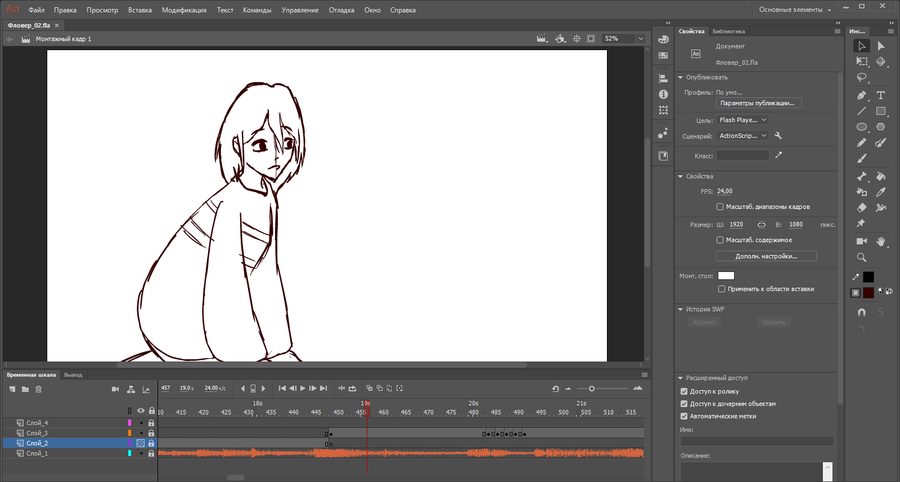Image resolution: width=900 pixels, height=482 pixels.
Task: Click Параметры публикации button
Action: pos(759,103)
